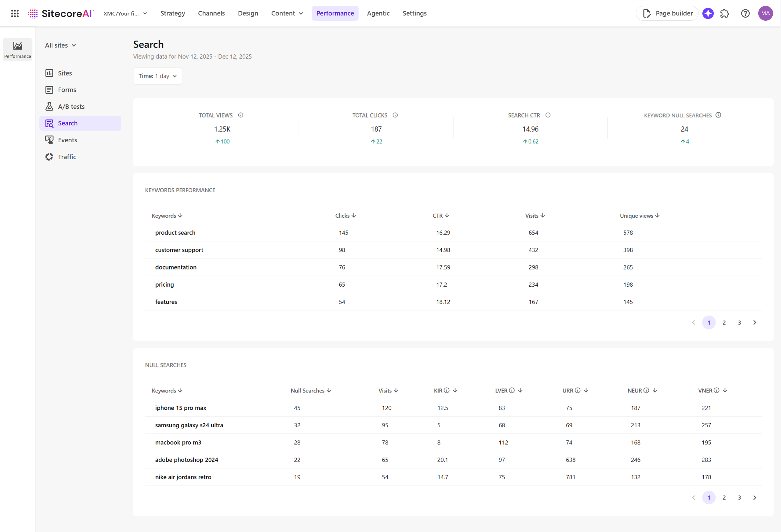Image resolution: width=781 pixels, height=532 pixels.
Task: Change the Time: 1 day filter
Action: [x=157, y=76]
